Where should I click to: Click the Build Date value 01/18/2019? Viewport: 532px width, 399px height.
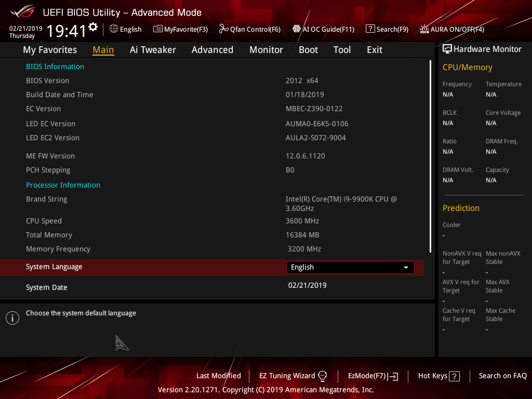pyautogui.click(x=304, y=95)
